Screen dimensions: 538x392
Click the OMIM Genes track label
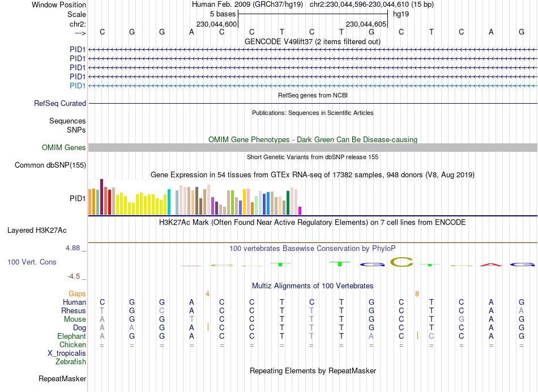(64, 148)
